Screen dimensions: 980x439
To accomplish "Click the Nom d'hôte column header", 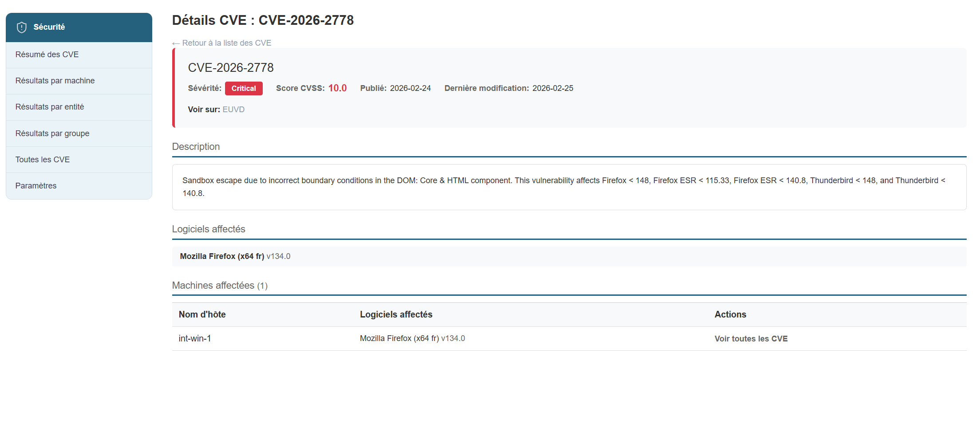I will 202,314.
